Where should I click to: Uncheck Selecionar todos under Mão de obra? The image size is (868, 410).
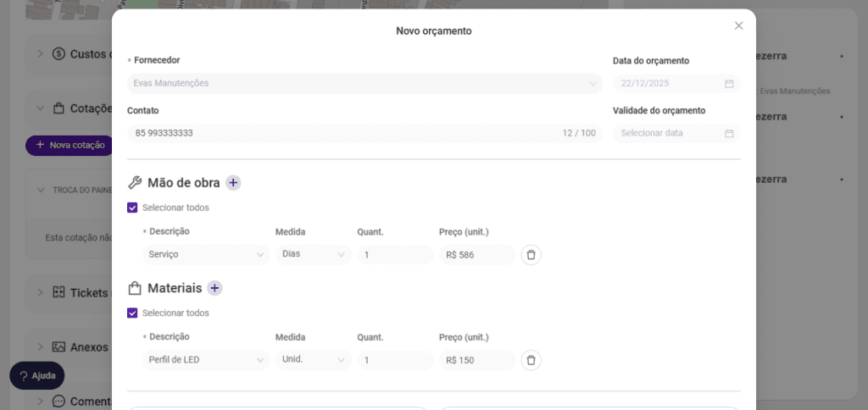pyautogui.click(x=132, y=208)
